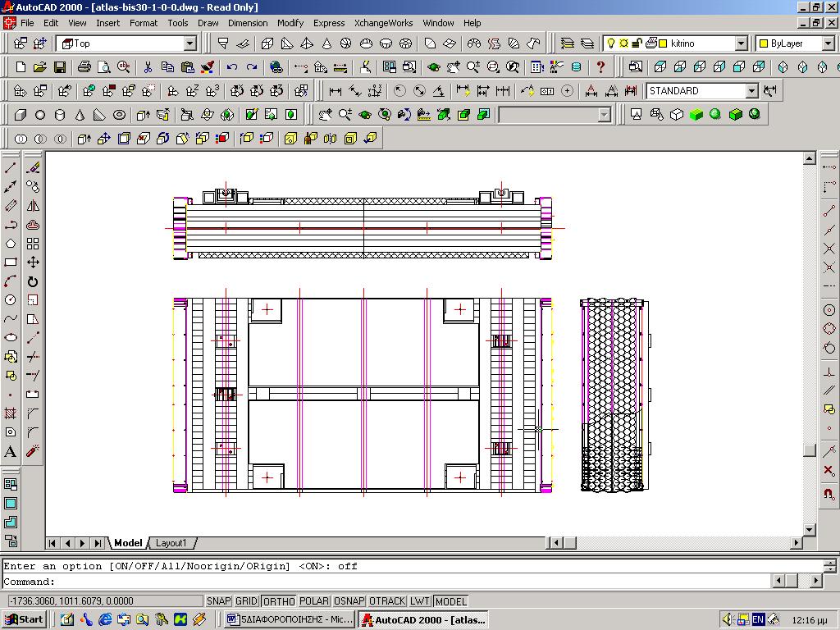Create a new drawing with New icon
840x630 pixels.
21,67
